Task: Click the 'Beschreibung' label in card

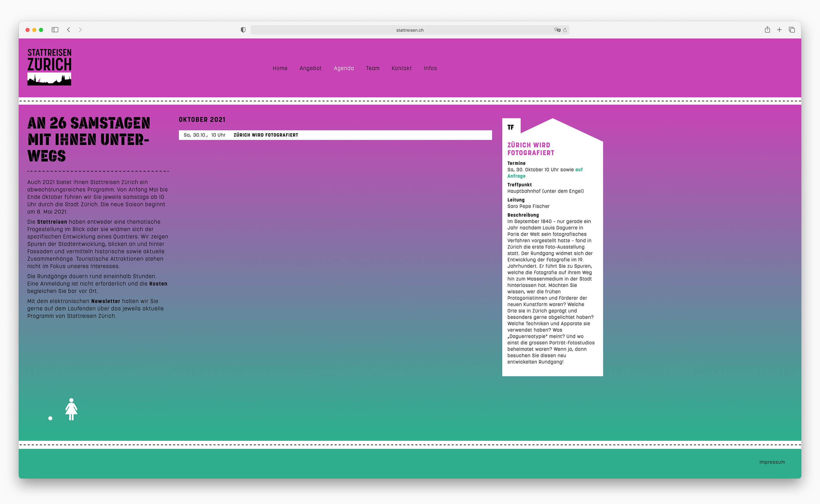Action: pyautogui.click(x=523, y=215)
